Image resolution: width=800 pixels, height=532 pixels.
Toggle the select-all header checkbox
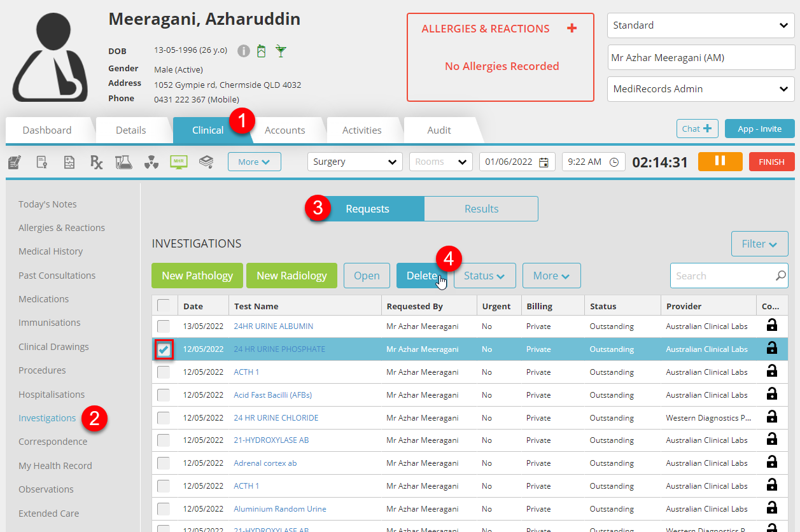tap(164, 305)
